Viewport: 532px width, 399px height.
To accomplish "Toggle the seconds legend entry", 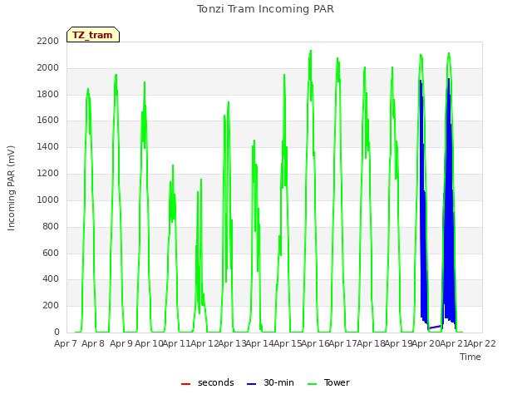I will pos(207,382).
